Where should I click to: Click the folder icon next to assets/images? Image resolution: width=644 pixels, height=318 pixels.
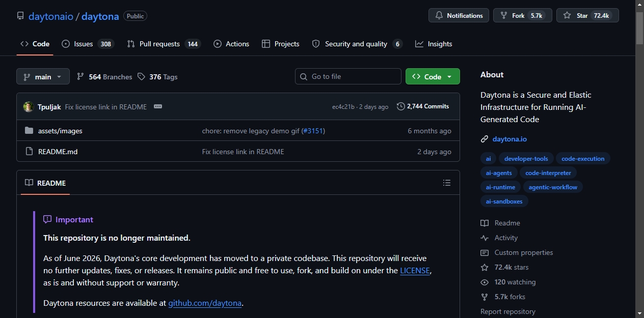pyautogui.click(x=29, y=131)
